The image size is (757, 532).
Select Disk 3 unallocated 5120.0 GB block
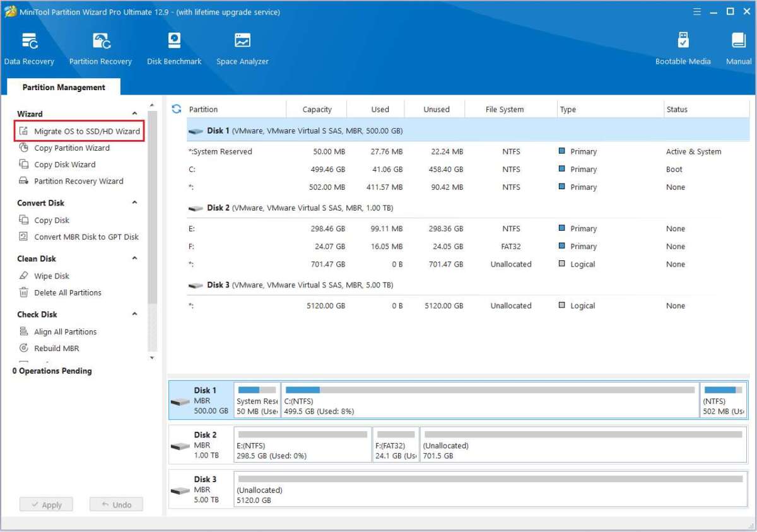click(490, 489)
